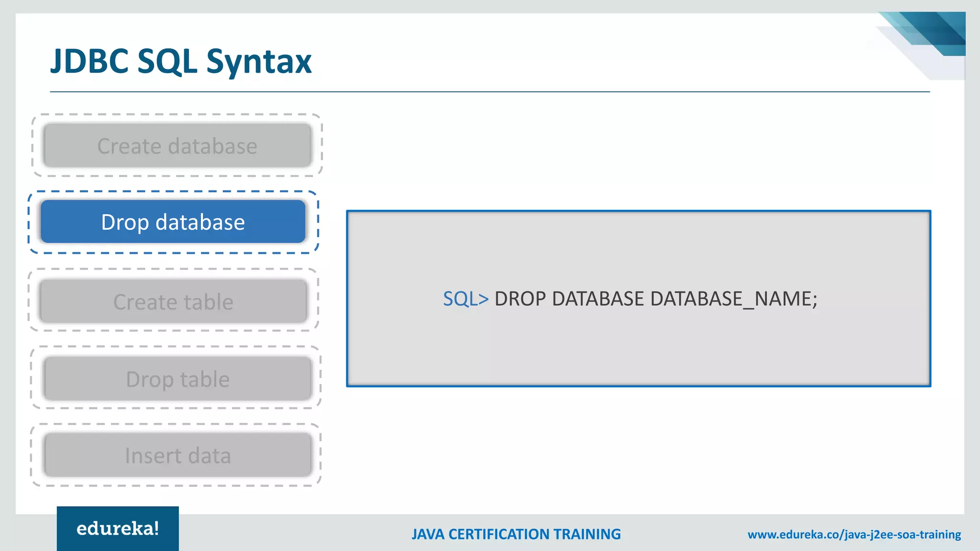980x551 pixels.
Task: Click the Create database button
Action: click(x=177, y=146)
